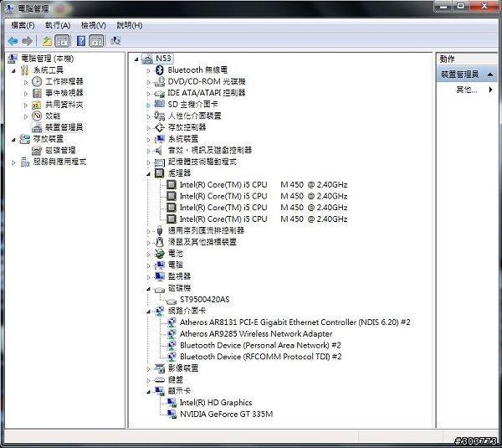Click the Forward arrow toolbar icon
This screenshot has width=502, height=448.
pyautogui.click(x=27, y=41)
